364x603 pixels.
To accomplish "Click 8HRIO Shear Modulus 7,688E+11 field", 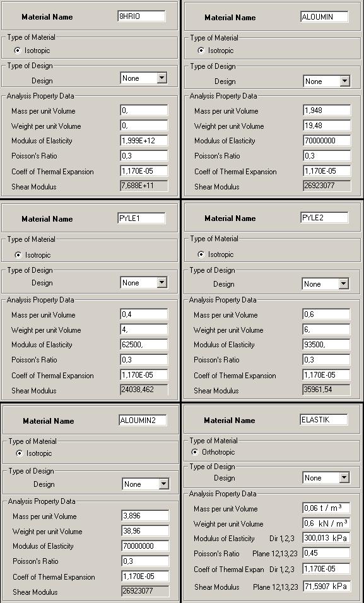I will (x=144, y=186).
